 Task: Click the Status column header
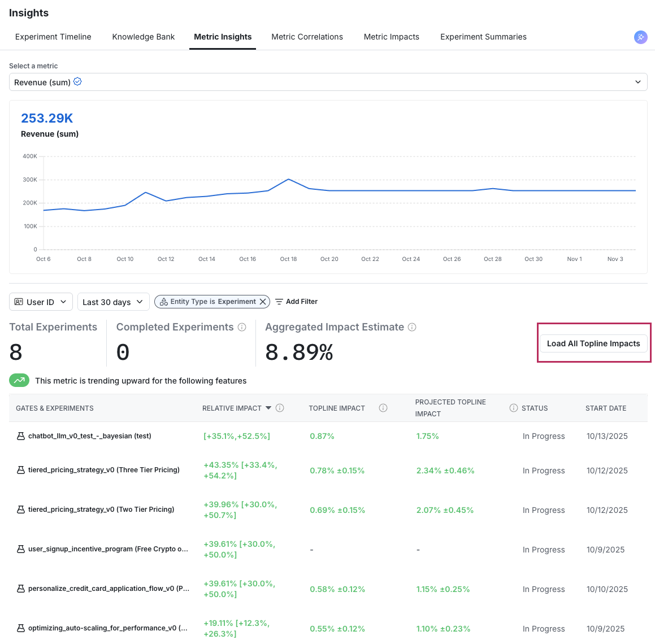pyautogui.click(x=534, y=408)
